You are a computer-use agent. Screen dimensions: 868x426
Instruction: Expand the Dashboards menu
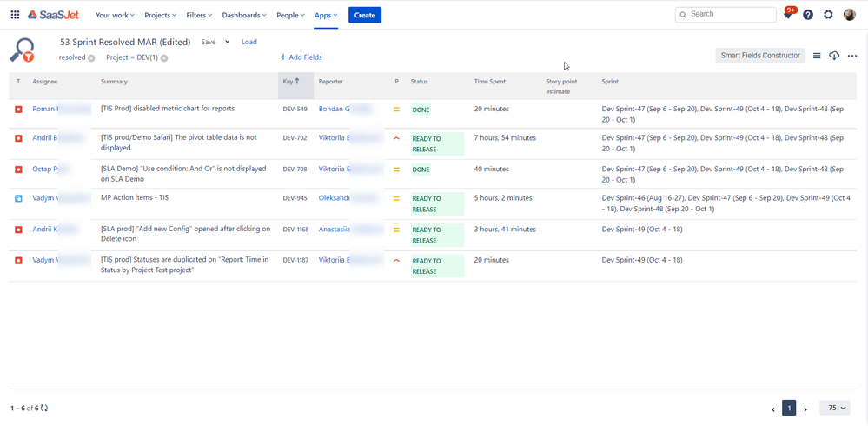[x=244, y=15]
